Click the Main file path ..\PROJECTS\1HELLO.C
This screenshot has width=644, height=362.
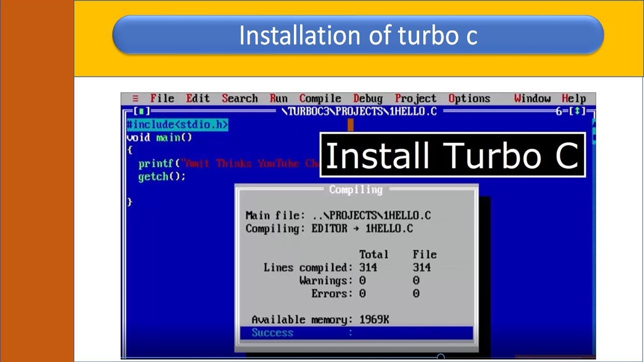click(371, 215)
